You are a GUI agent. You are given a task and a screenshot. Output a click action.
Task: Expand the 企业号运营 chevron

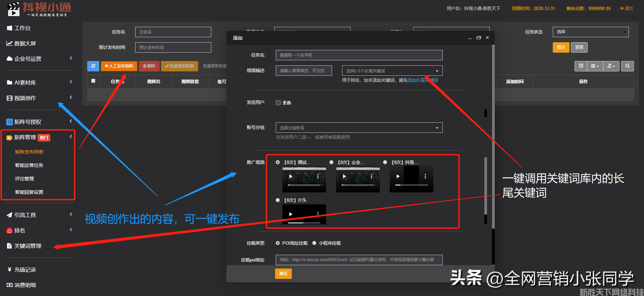[71, 58]
